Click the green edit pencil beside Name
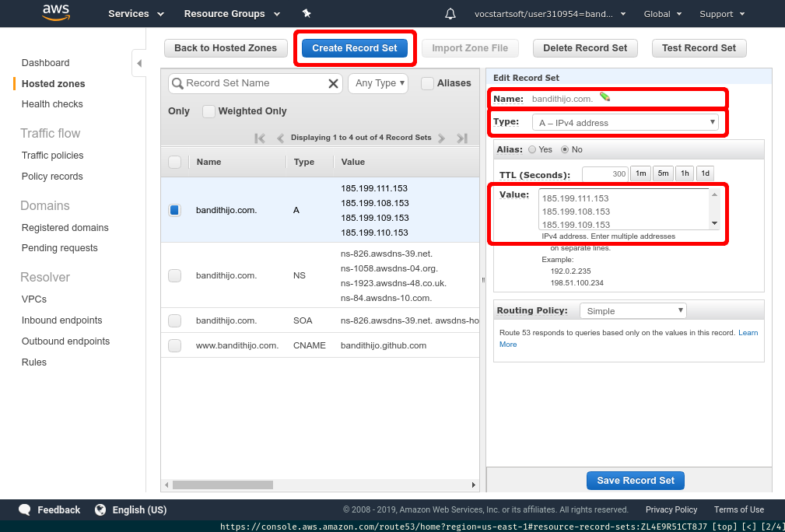The image size is (785, 532). 605,97
